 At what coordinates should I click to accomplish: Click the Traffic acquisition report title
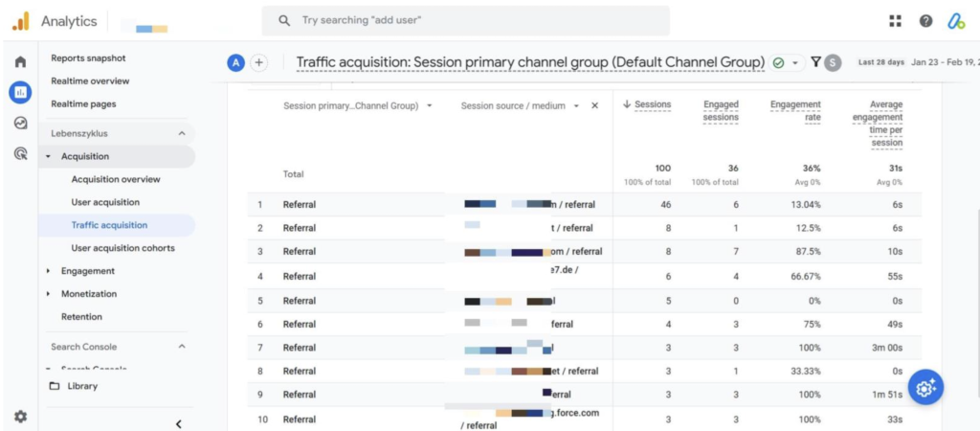coord(530,62)
